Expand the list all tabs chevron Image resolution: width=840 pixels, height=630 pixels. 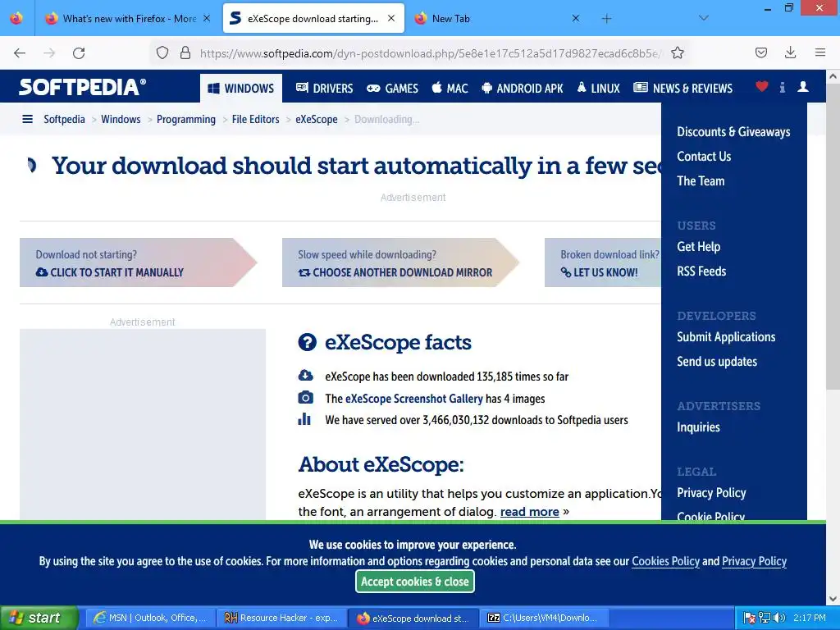[704, 18]
